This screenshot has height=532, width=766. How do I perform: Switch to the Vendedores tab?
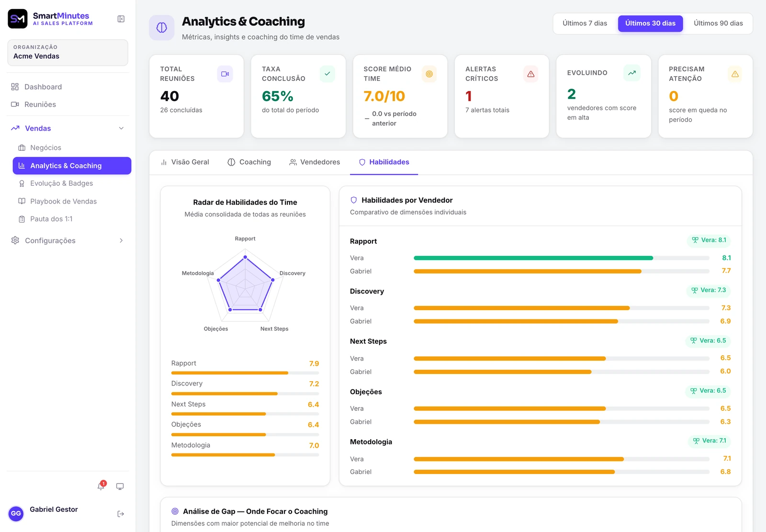(315, 162)
